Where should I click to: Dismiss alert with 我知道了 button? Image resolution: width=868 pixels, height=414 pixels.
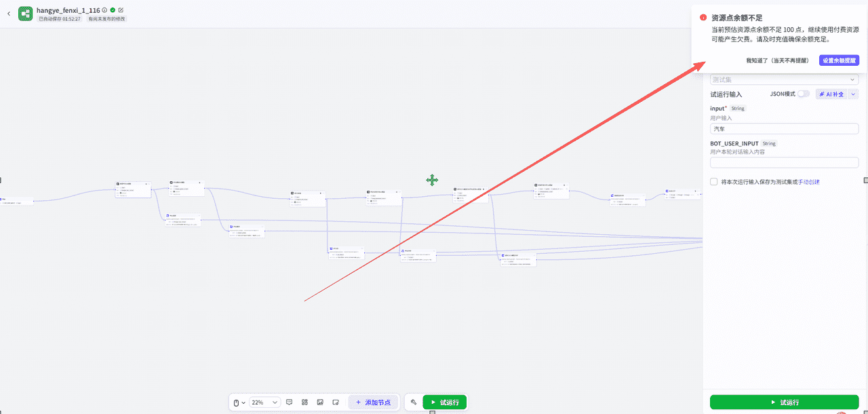click(x=777, y=60)
